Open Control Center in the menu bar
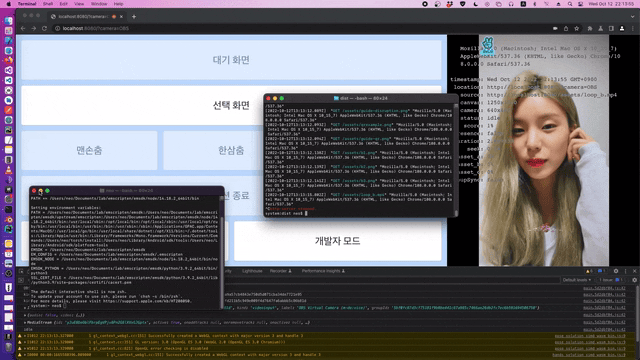 click(580, 4)
